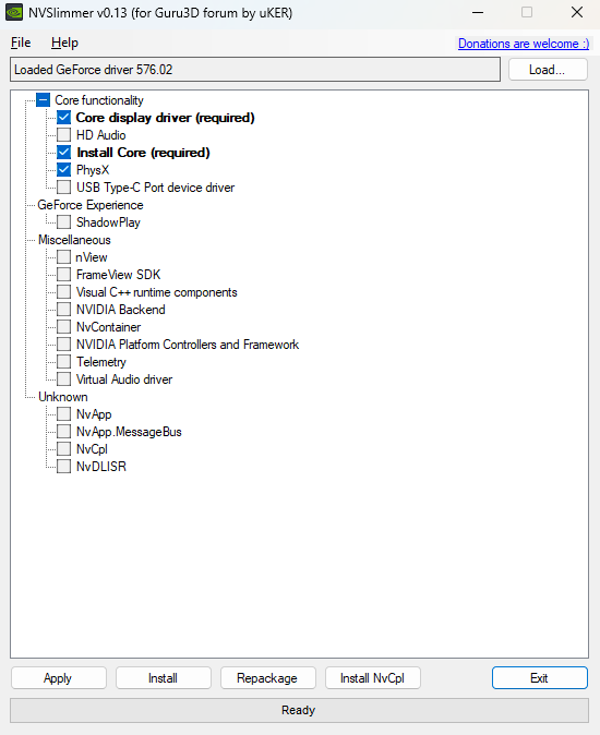Enable Visual C++ runtime components checkbox

point(64,292)
